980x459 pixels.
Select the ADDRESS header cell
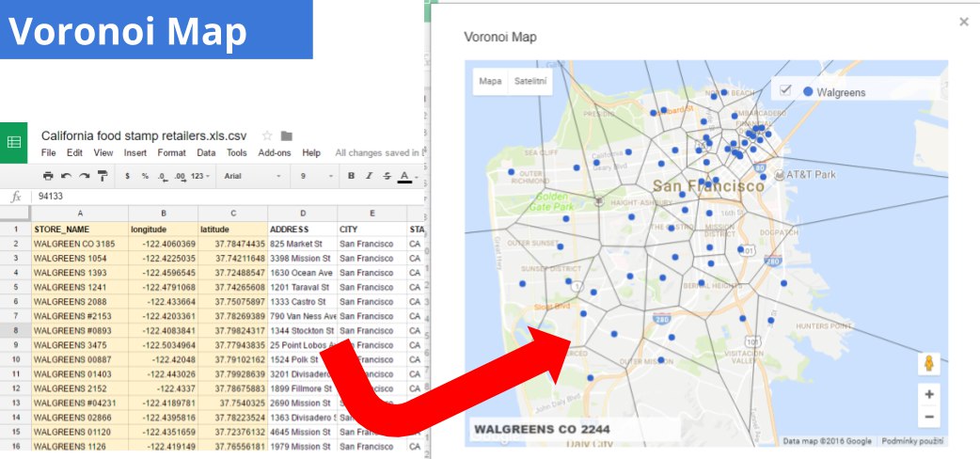point(303,229)
